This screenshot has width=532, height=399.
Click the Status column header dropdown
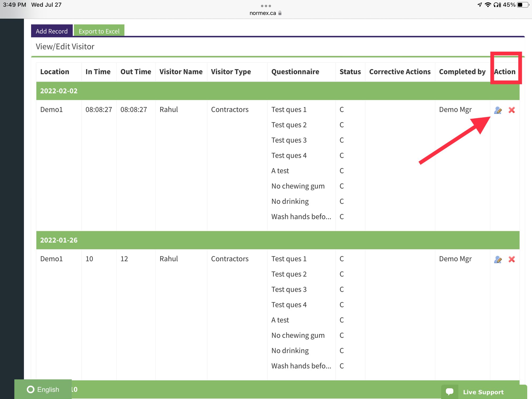pyautogui.click(x=350, y=71)
